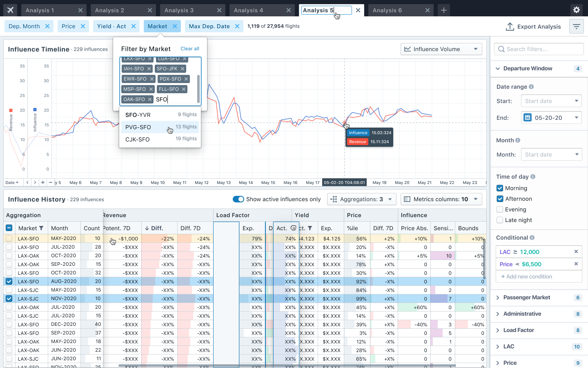Remove the PDX-SFO market tag
The image size is (588, 368).
186,79
